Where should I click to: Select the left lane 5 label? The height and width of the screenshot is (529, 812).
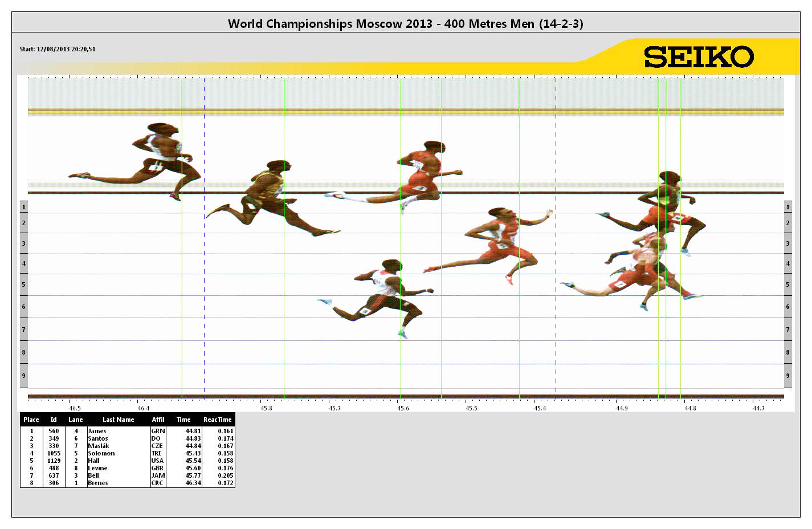coord(23,284)
